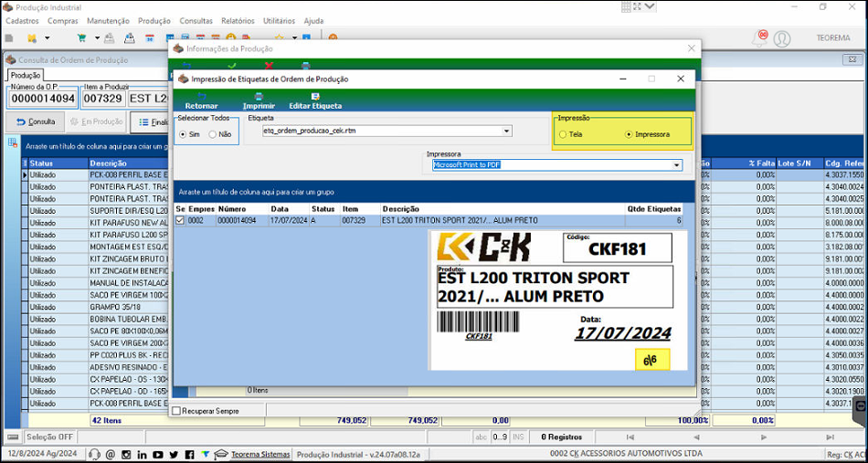
Task: Click the shopping cart icon in main toolbar
Action: click(x=82, y=37)
